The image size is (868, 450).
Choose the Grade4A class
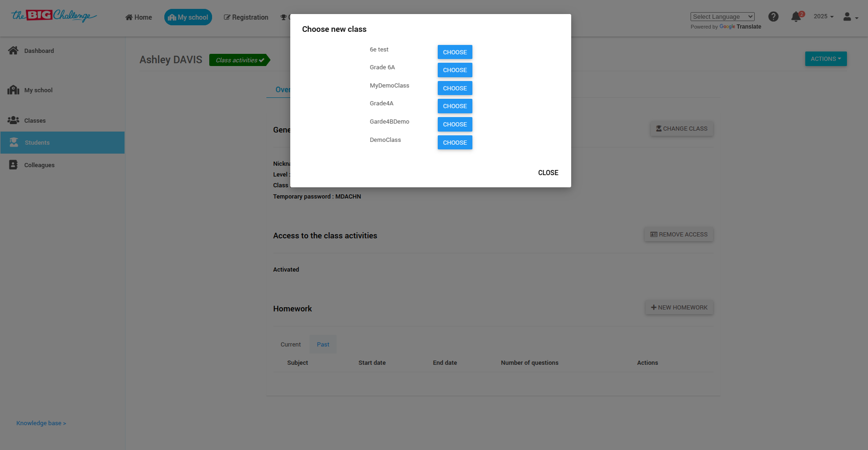tap(455, 106)
